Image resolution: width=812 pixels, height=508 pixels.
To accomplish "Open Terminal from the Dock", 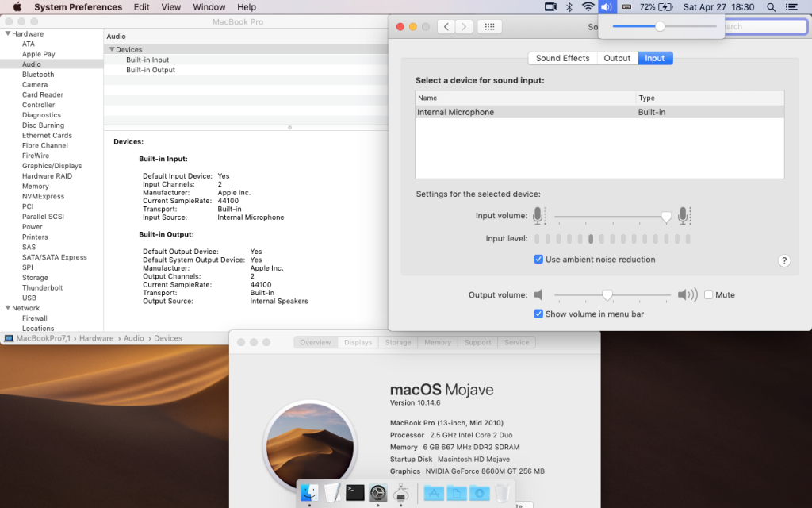I will click(354, 492).
